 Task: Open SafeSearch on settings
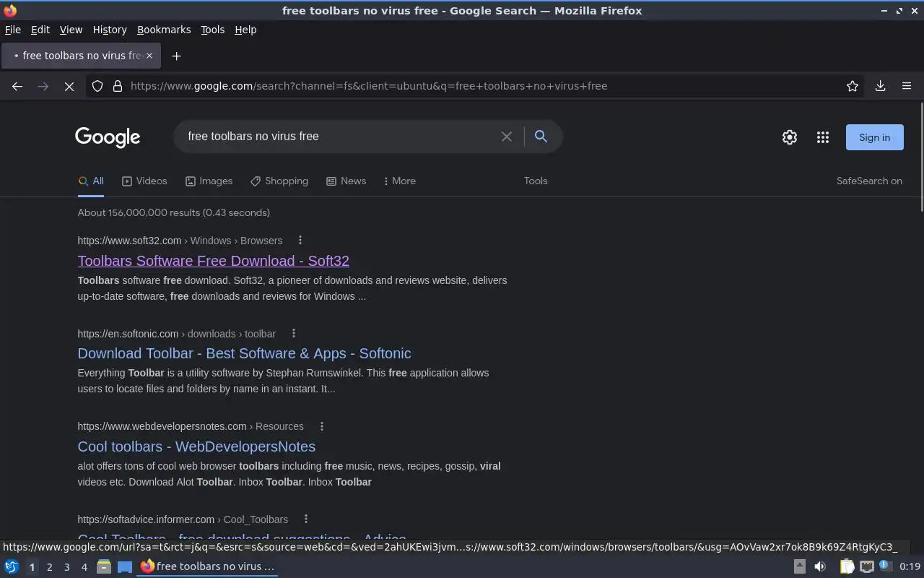point(869,181)
